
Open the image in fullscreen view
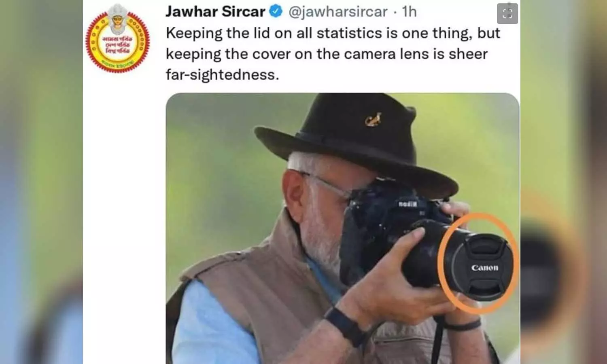tap(507, 14)
